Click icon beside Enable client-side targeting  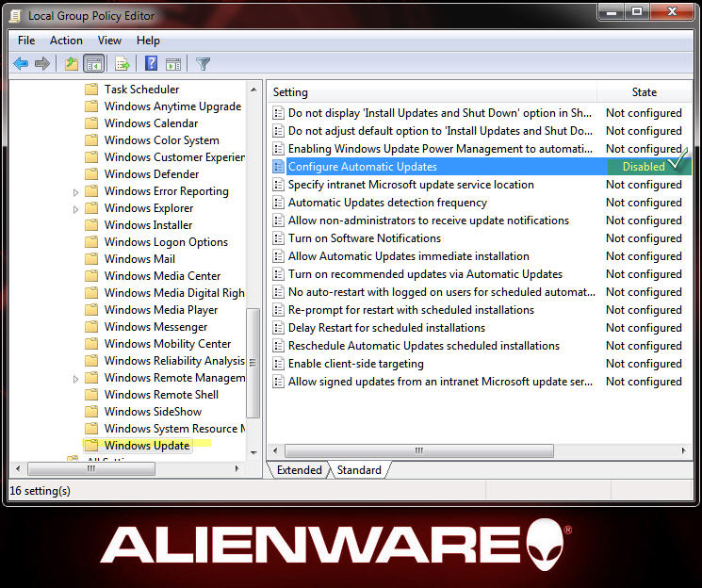(x=279, y=364)
